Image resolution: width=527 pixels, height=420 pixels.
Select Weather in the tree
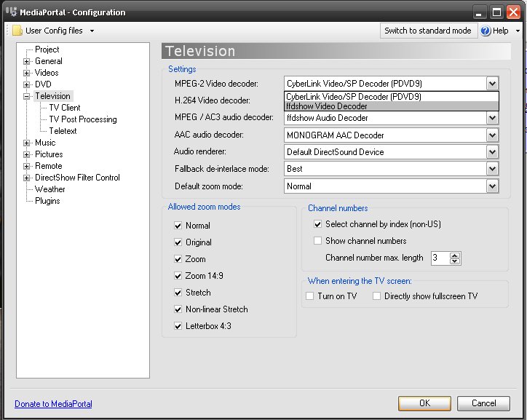[49, 189]
